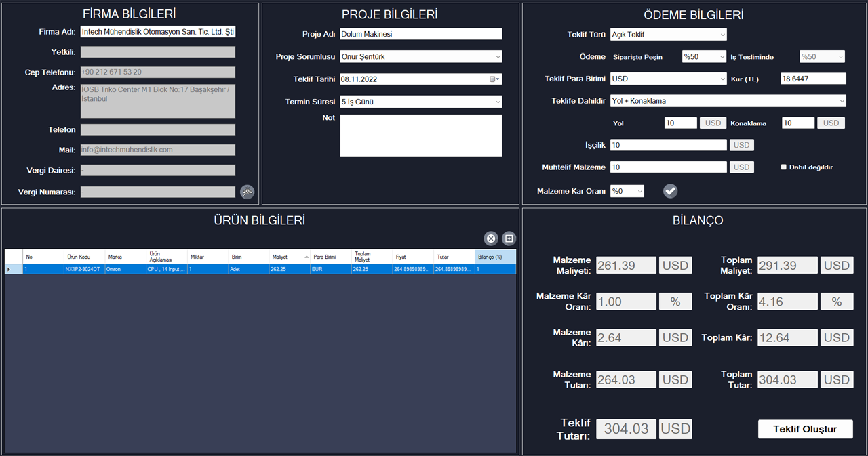Open the Proje Sorumlusu dropdown
The height and width of the screenshot is (456, 868).
coord(498,57)
